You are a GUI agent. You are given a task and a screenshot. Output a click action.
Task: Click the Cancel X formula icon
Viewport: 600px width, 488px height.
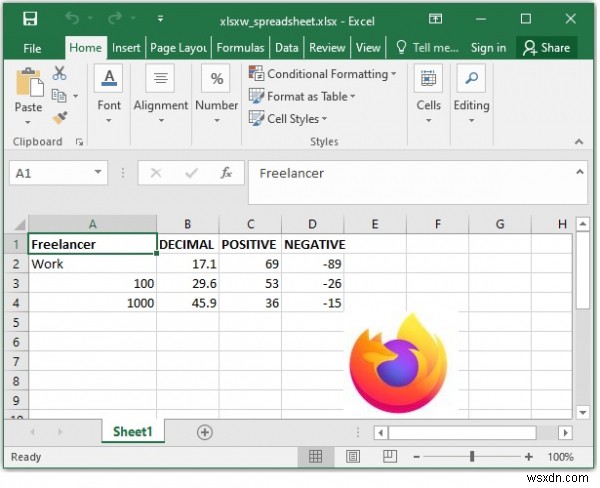156,173
